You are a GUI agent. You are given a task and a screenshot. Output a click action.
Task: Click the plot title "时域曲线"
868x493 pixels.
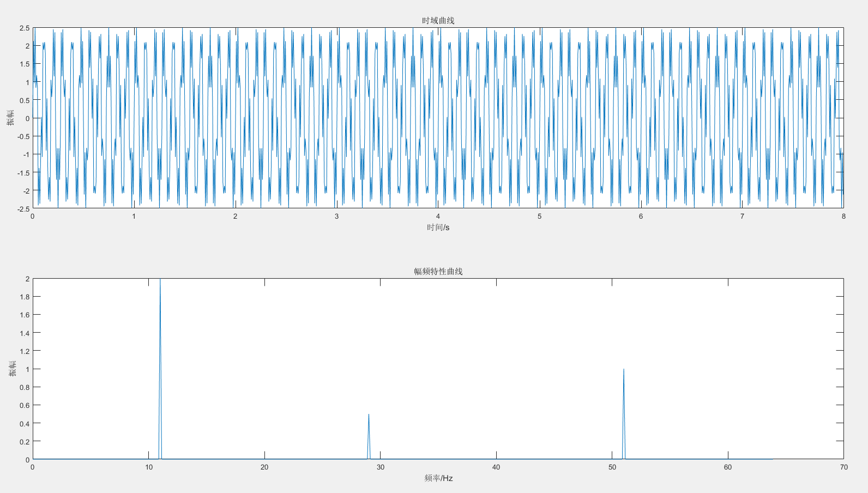tap(438, 21)
